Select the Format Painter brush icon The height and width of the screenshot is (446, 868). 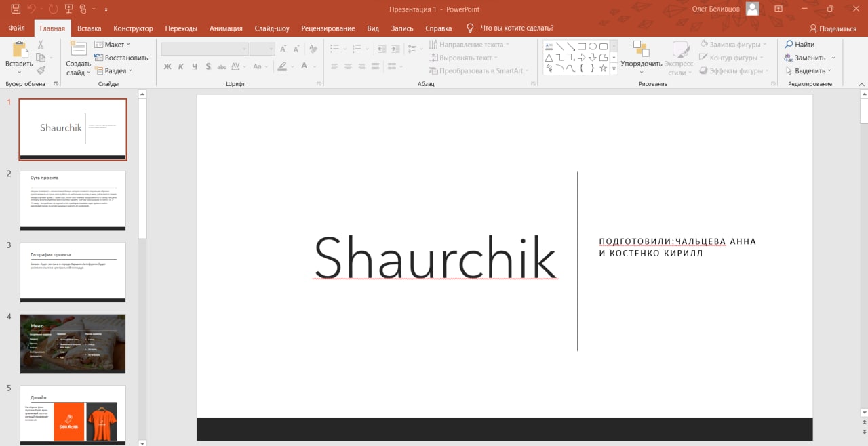(41, 70)
